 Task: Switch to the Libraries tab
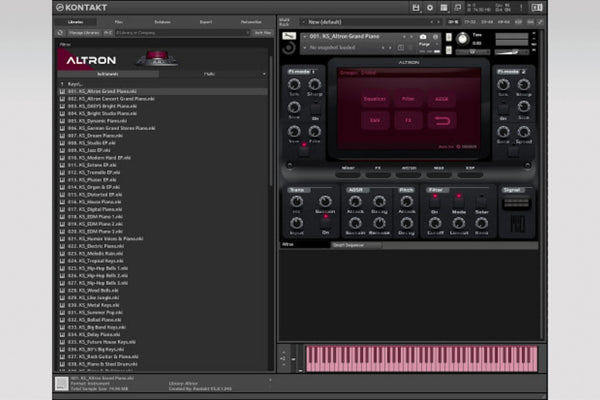pos(75,22)
